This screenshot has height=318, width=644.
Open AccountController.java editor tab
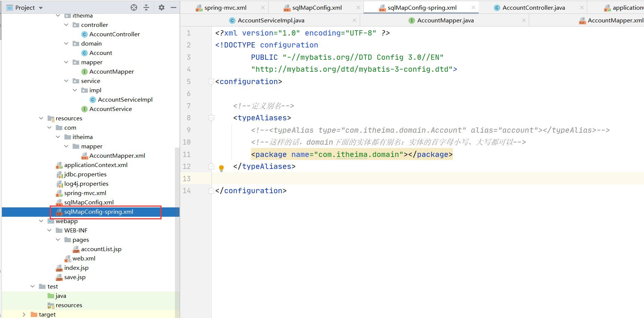(x=533, y=7)
